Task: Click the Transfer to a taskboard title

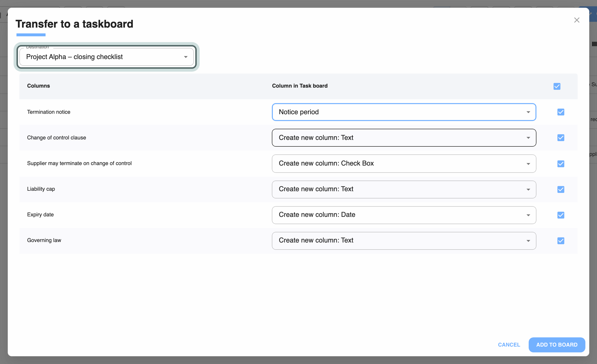Action: coord(74,24)
